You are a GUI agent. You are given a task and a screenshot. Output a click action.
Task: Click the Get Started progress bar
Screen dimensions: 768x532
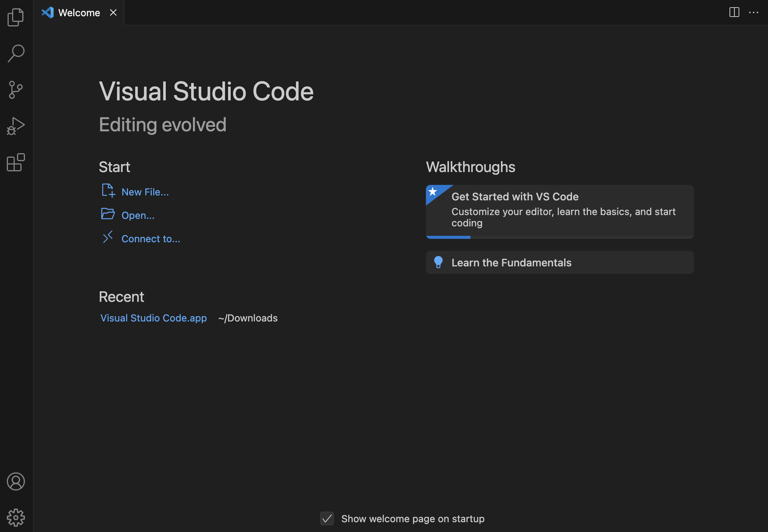pos(560,237)
